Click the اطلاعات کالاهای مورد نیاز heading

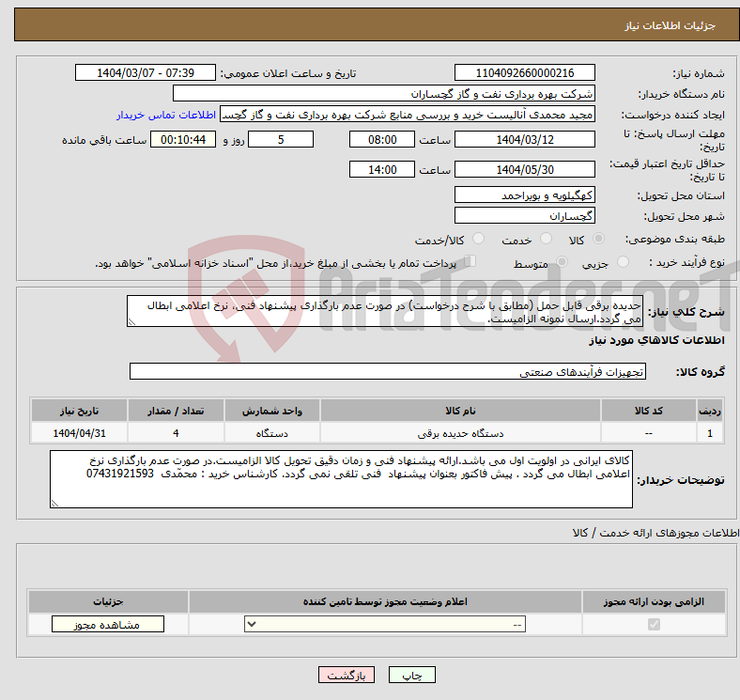point(656,339)
